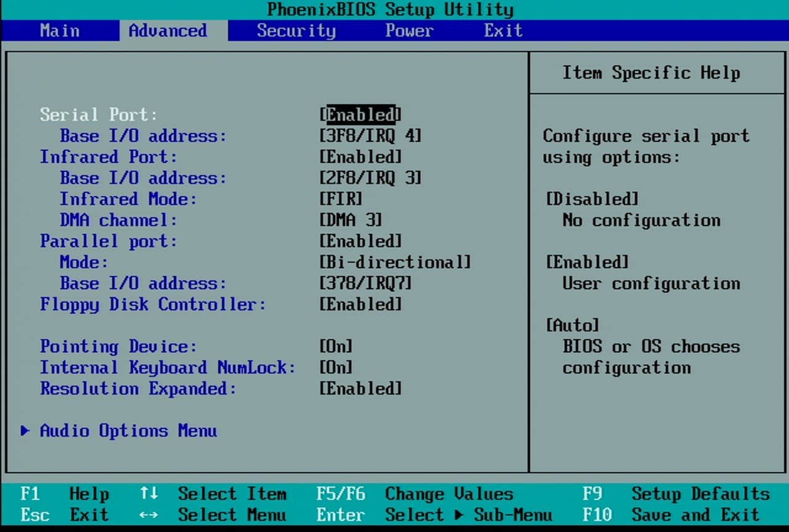
Task: Toggle Resolution Expanded Enabled value
Action: coord(361,388)
